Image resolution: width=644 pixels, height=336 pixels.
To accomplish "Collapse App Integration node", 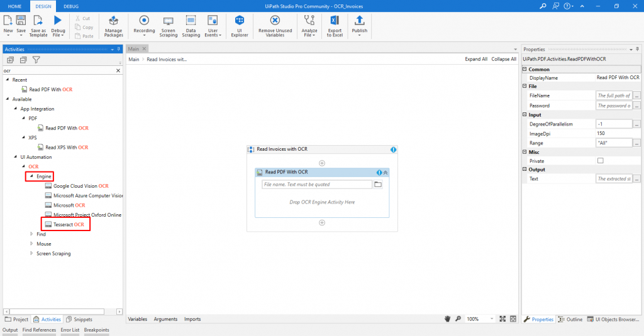I will [16, 109].
